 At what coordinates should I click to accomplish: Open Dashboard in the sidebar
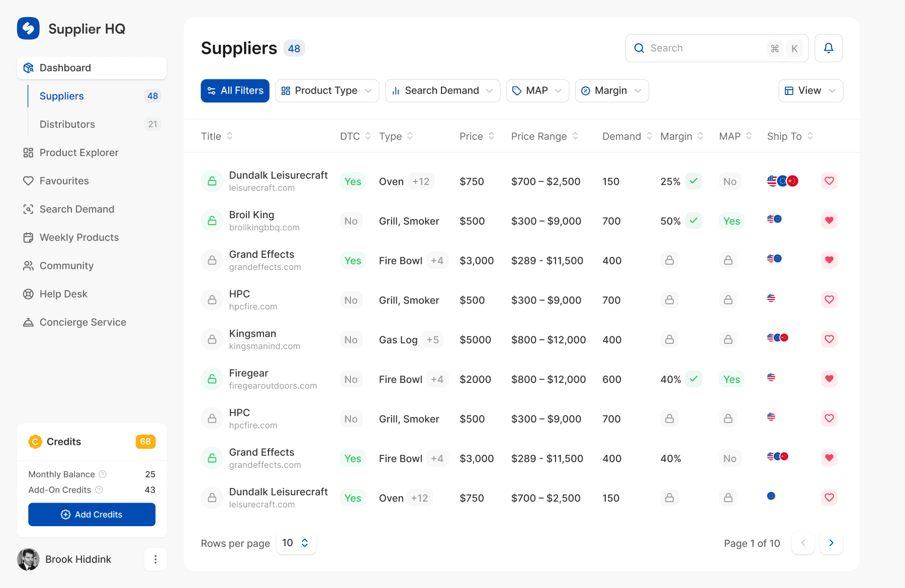[x=92, y=68]
